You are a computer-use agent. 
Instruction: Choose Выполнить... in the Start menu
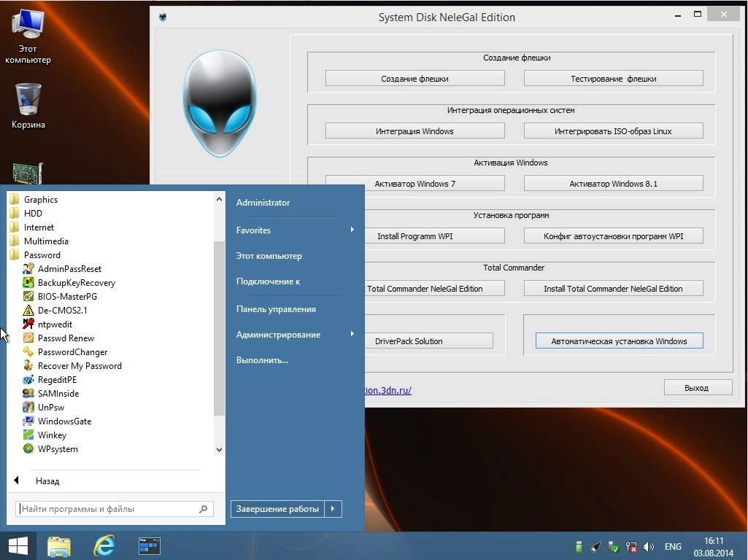click(262, 360)
